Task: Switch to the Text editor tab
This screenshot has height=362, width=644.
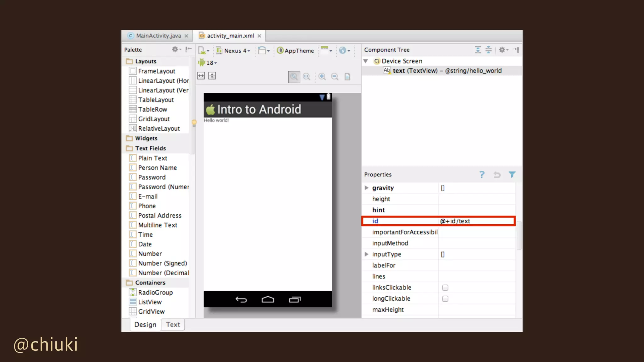Action: click(x=173, y=325)
